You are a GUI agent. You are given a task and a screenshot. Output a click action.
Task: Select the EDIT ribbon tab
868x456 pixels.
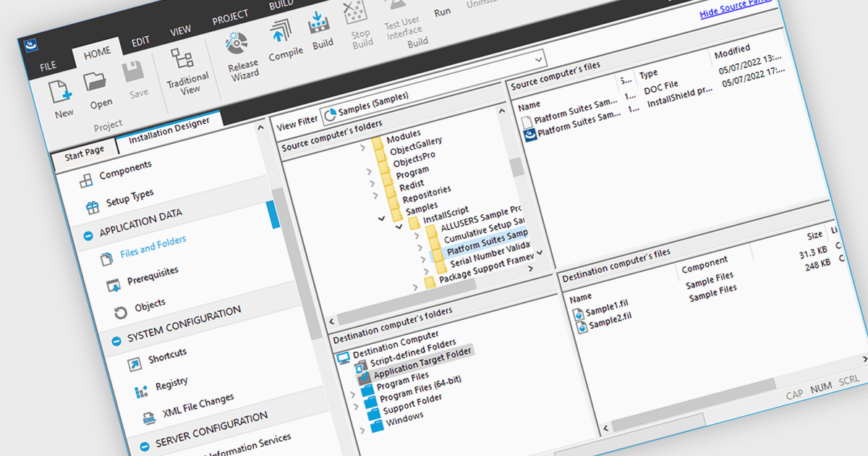tap(140, 41)
